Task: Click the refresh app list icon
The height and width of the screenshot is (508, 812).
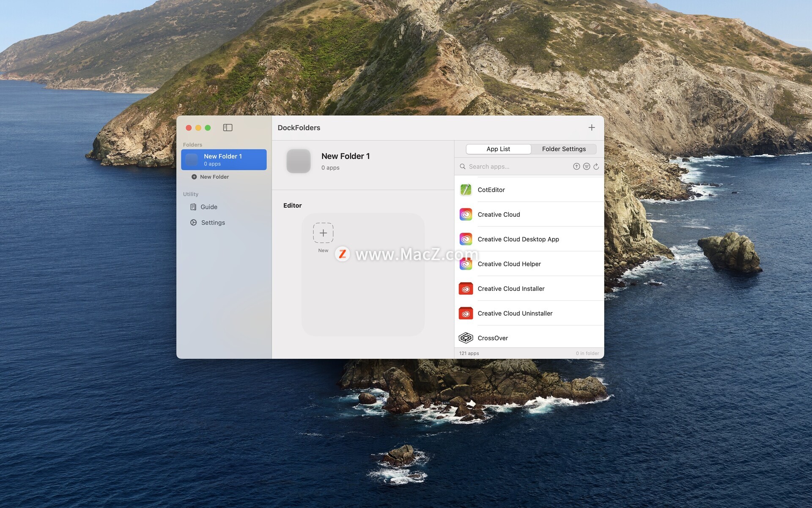Action: click(x=596, y=167)
